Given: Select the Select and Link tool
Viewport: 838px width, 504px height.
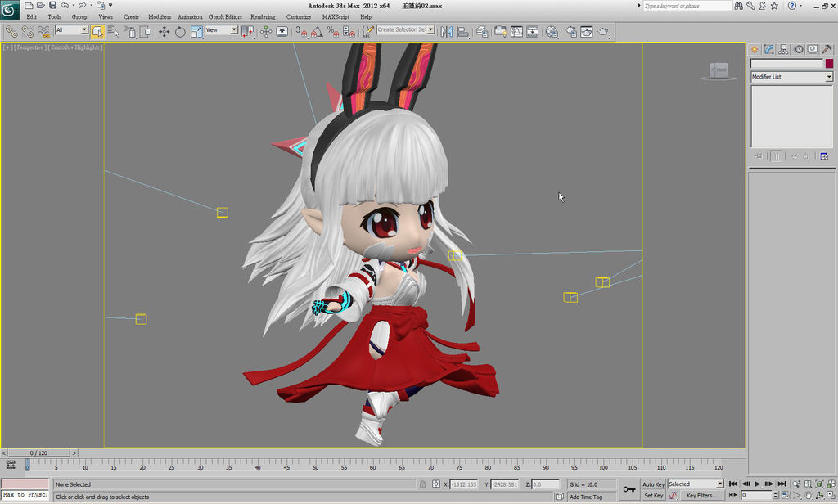Looking at the screenshot, I should click(x=11, y=32).
